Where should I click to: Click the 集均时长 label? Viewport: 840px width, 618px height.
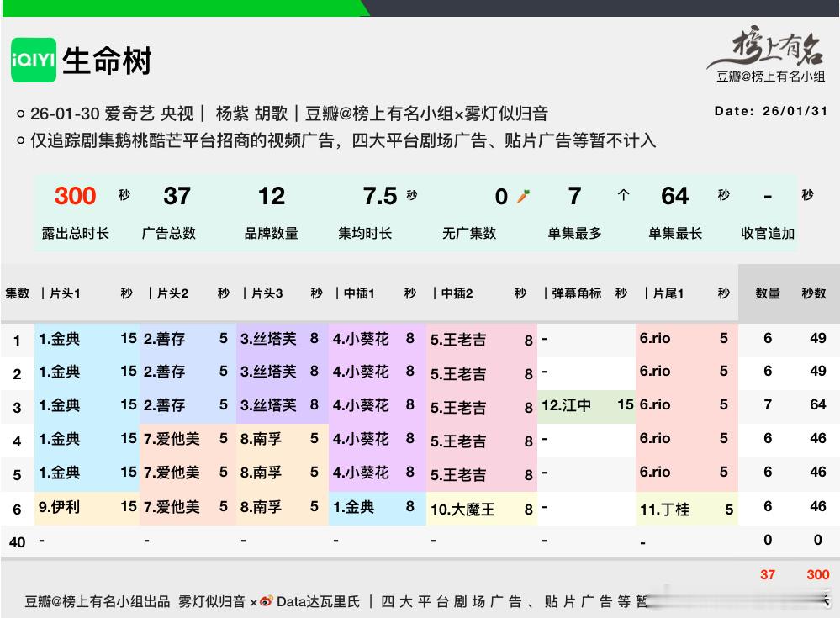pos(365,234)
